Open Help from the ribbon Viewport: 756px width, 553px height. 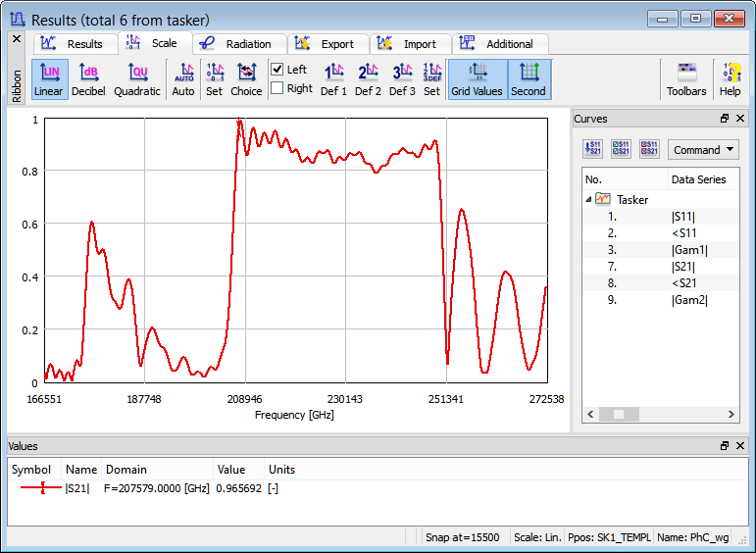[x=730, y=79]
